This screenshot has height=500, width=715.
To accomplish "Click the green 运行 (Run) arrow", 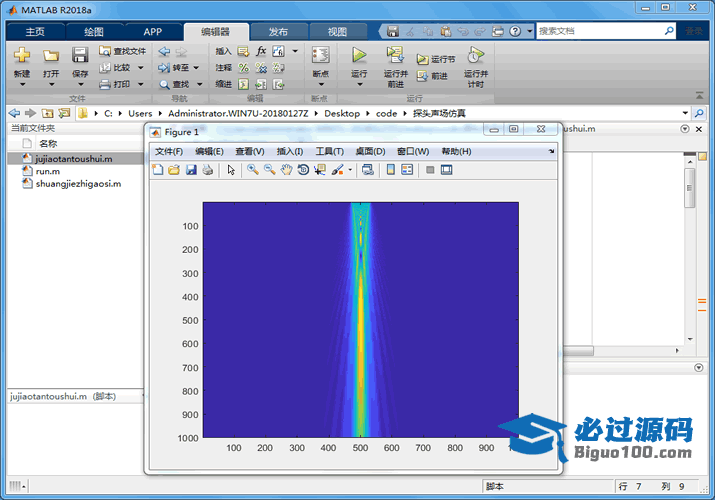I will (x=359, y=55).
